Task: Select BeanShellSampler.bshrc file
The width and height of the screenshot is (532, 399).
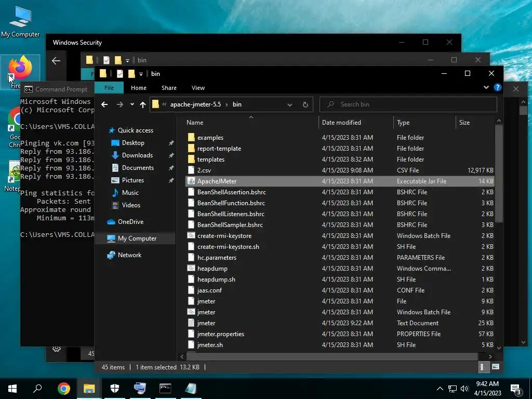Action: pyautogui.click(x=230, y=224)
